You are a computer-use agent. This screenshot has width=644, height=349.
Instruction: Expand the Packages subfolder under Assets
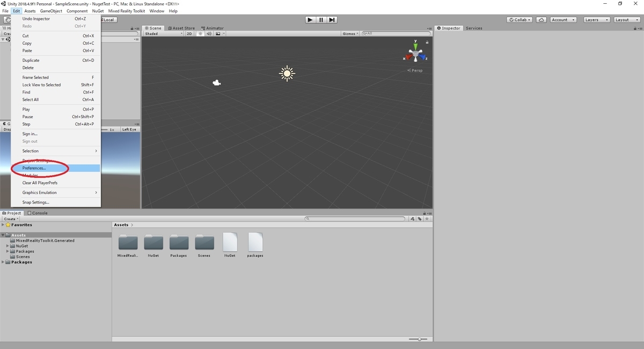(8, 251)
